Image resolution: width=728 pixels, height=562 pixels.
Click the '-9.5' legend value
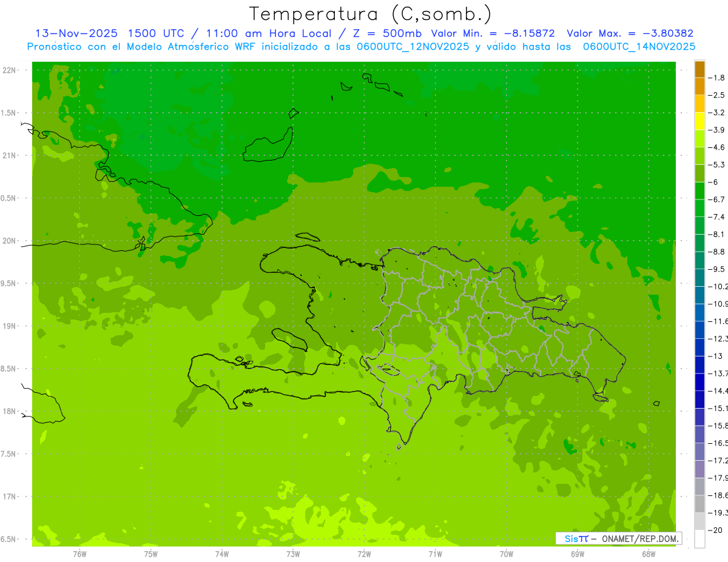(716, 269)
